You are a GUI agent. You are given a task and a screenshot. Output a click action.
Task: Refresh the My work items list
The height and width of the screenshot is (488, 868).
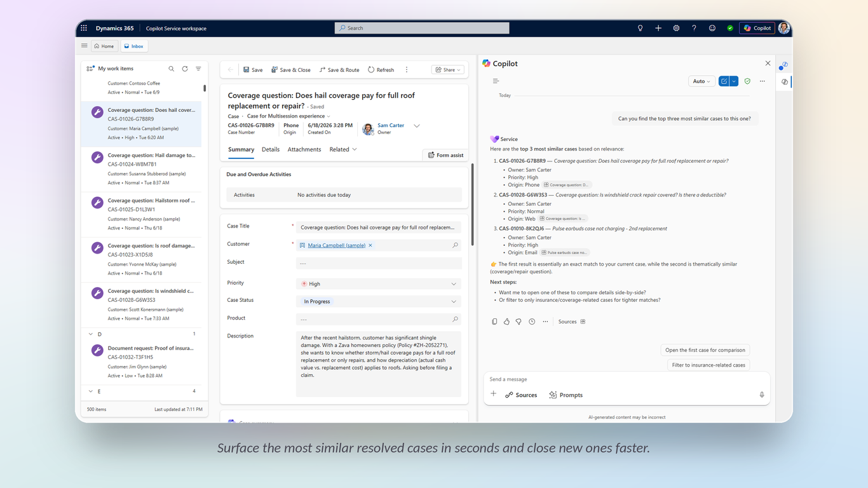[185, 69]
